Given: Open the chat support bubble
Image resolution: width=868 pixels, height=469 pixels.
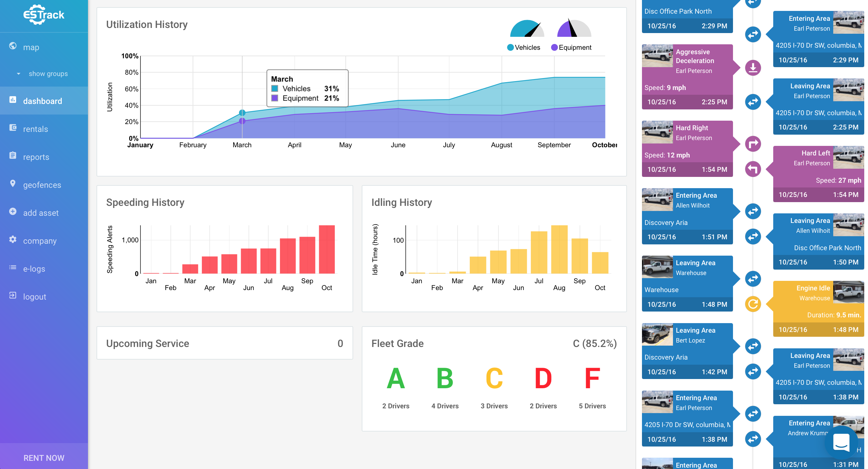Looking at the screenshot, I should pyautogui.click(x=841, y=442).
